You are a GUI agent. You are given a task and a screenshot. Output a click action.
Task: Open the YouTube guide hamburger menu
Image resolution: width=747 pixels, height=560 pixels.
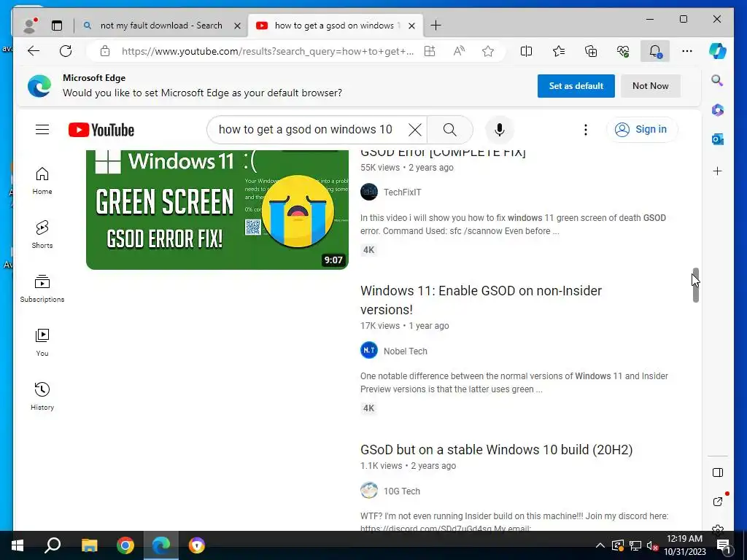pyautogui.click(x=42, y=130)
